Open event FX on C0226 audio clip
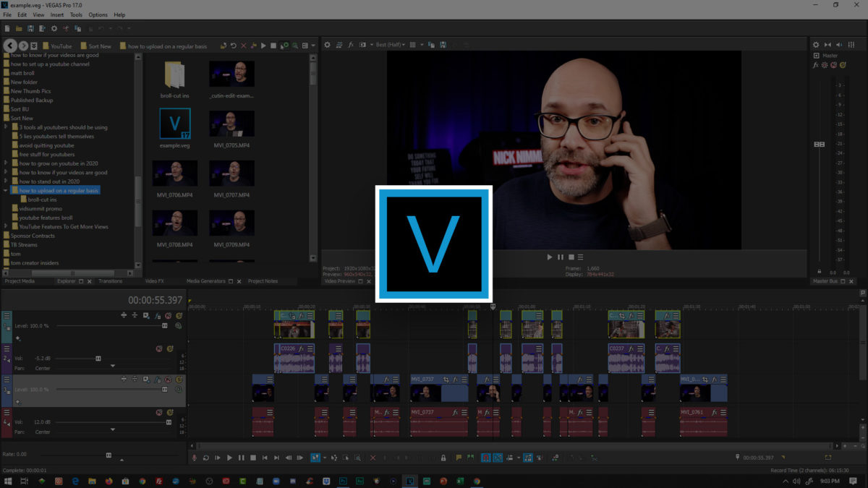 [x=300, y=348]
